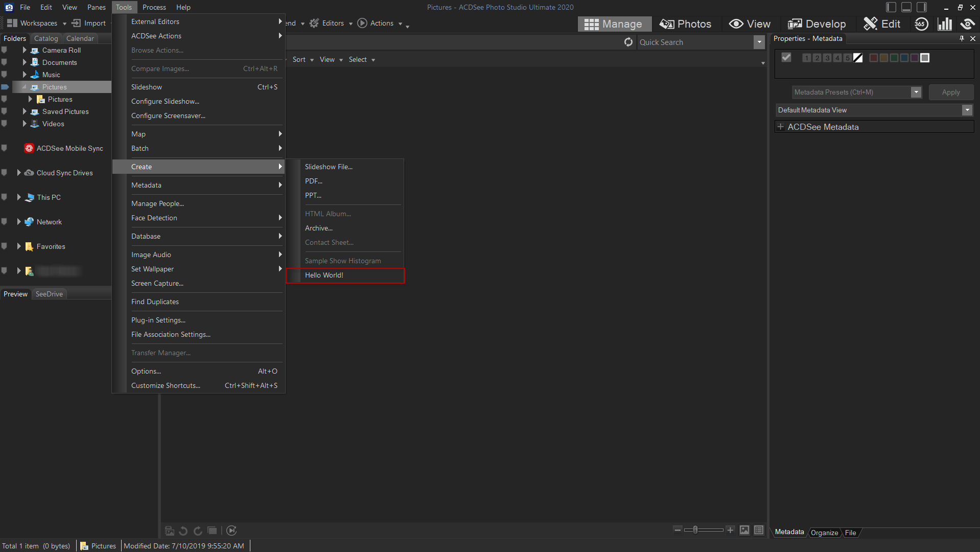This screenshot has height=552, width=980.
Task: Clear the rating with slash box
Action: tap(858, 58)
